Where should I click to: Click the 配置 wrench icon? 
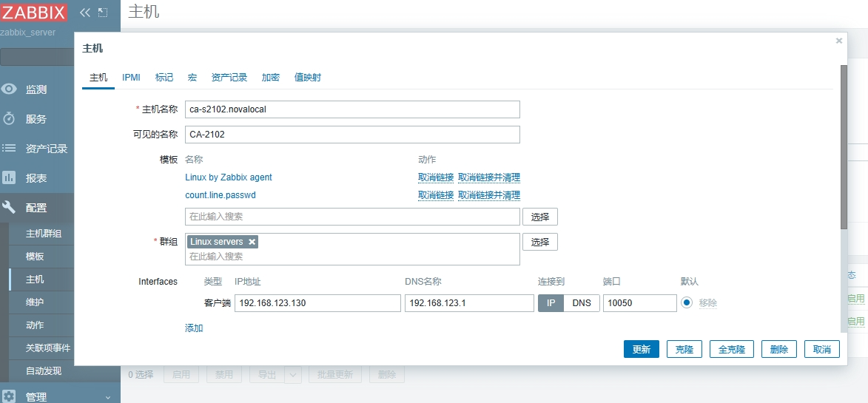(9, 208)
